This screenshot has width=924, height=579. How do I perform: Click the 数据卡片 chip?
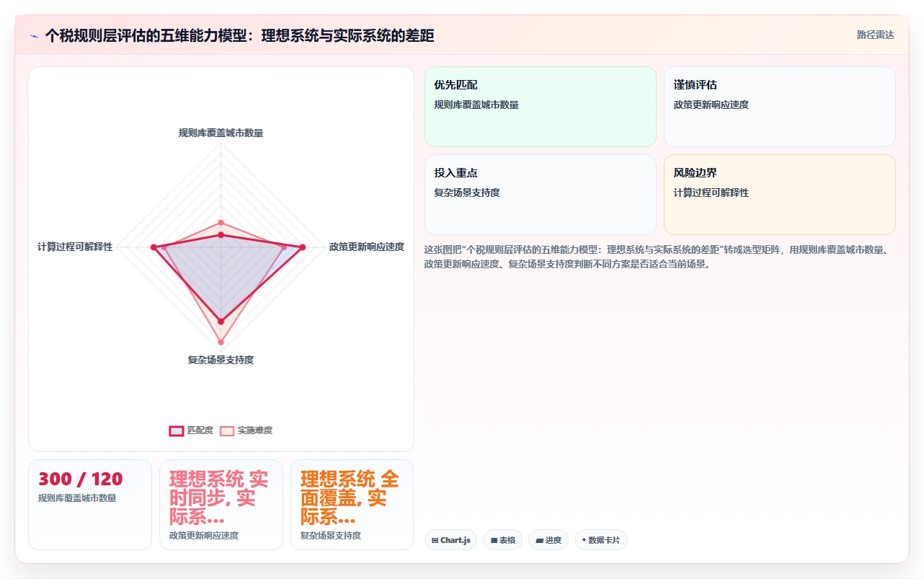pyautogui.click(x=601, y=540)
